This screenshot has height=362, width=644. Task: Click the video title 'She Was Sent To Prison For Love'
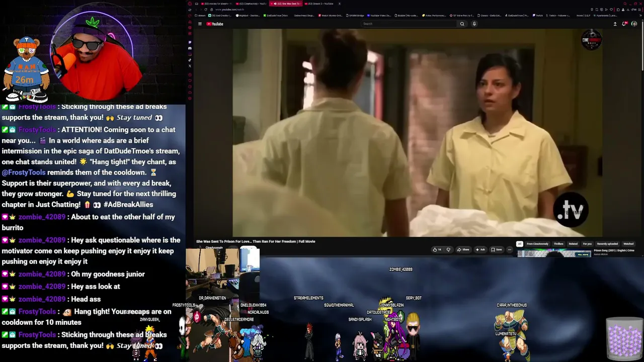point(256,241)
